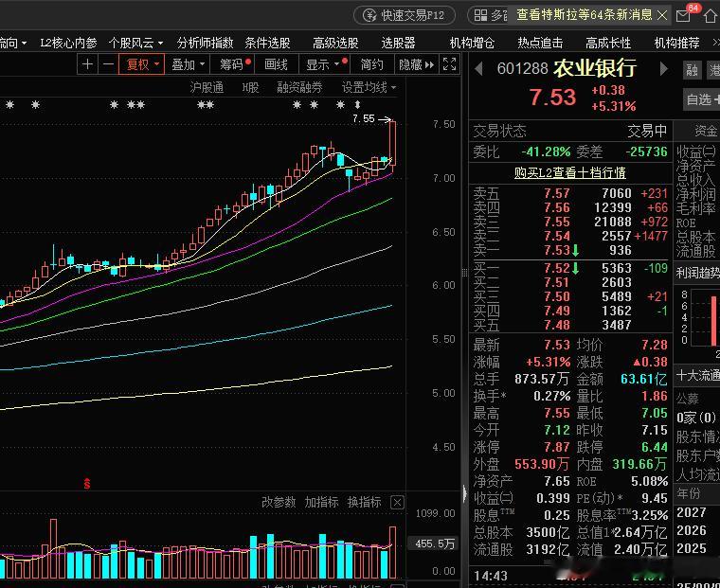Open the 复权 dropdown
The height and width of the screenshot is (588, 720).
(x=141, y=64)
